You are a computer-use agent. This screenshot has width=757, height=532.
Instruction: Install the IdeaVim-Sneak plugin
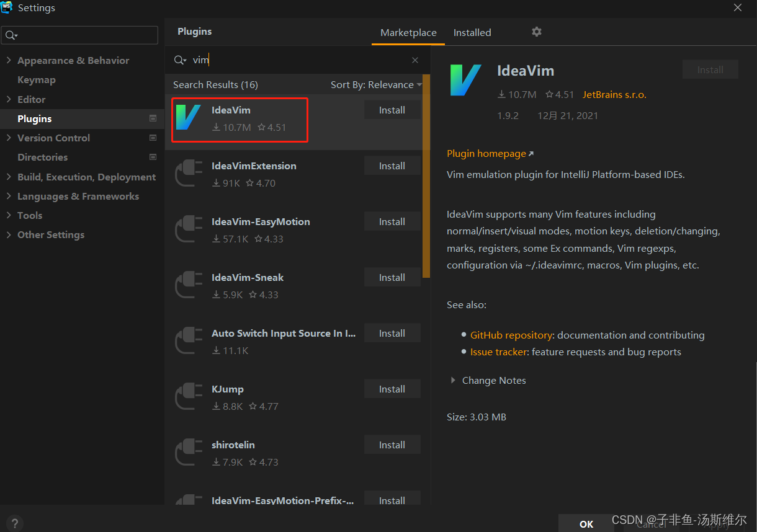[x=392, y=277]
